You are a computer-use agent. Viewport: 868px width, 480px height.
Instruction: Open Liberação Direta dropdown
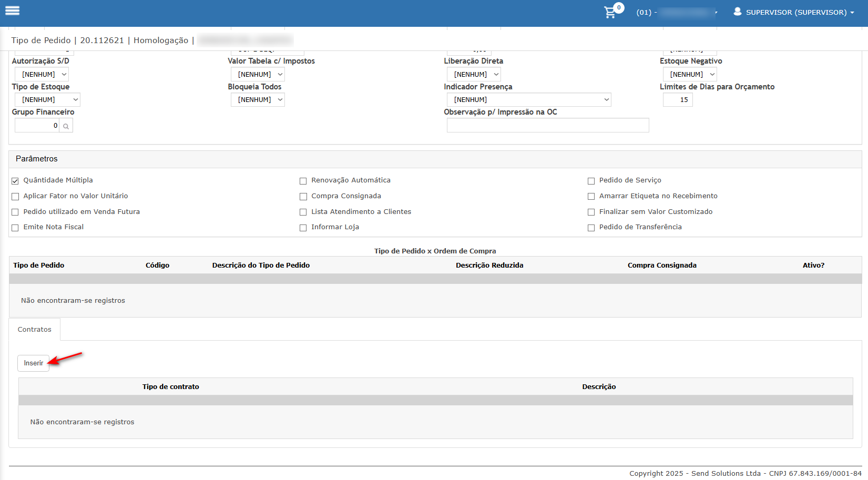(x=474, y=75)
